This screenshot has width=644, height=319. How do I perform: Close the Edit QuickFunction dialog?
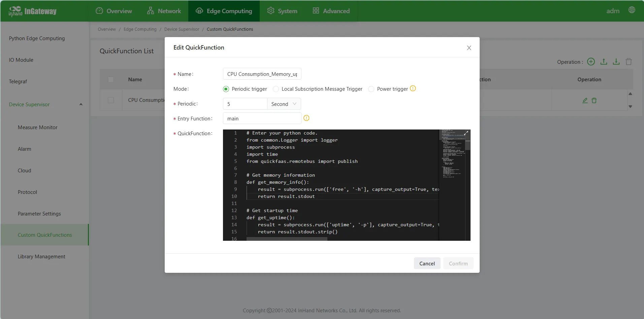pyautogui.click(x=469, y=48)
